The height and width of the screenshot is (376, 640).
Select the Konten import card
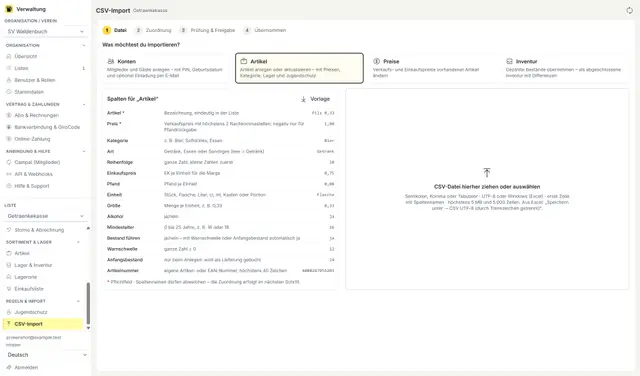click(x=166, y=68)
